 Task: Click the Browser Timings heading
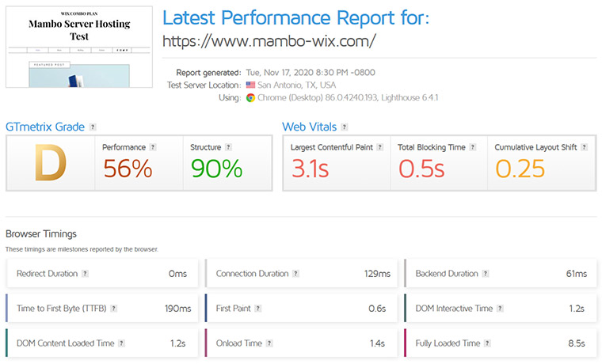click(x=41, y=233)
